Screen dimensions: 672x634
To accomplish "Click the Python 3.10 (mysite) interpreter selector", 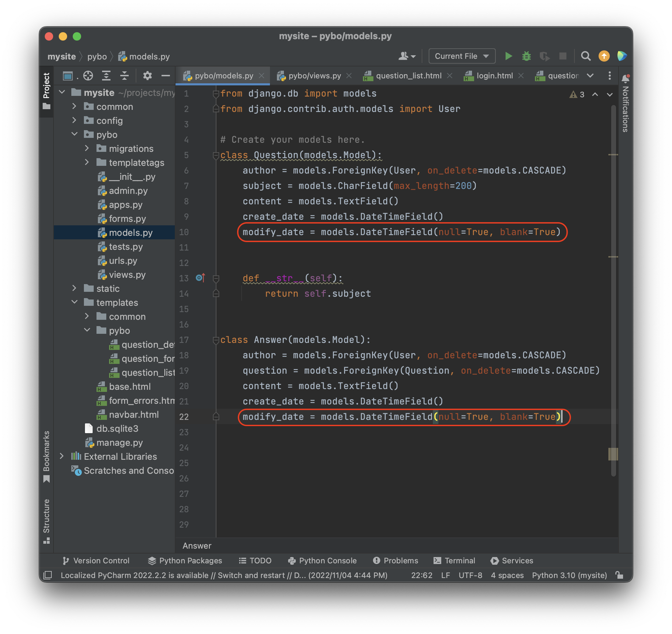I will 569,575.
